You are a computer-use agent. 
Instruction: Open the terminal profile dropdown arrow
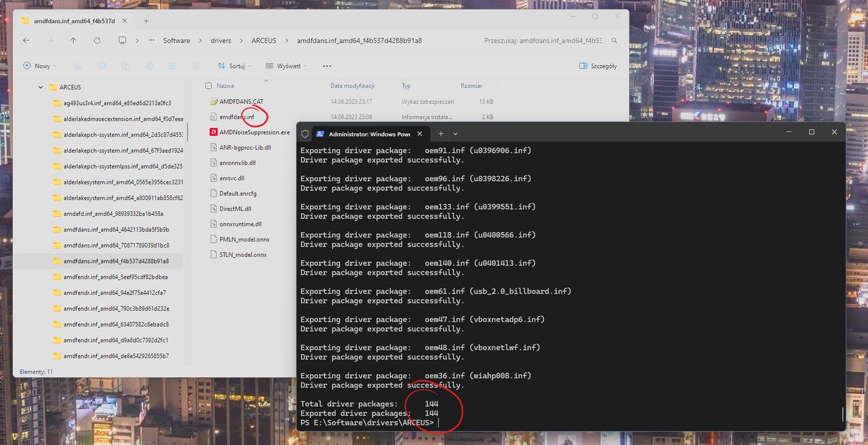(x=456, y=134)
